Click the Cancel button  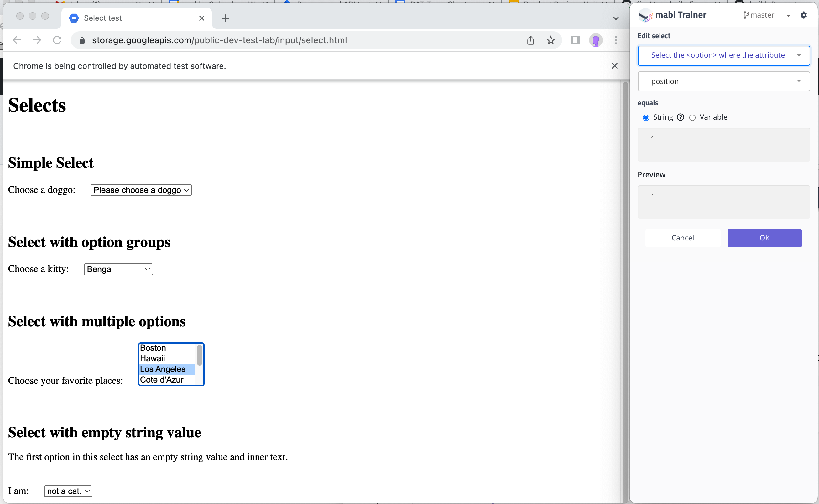point(682,238)
